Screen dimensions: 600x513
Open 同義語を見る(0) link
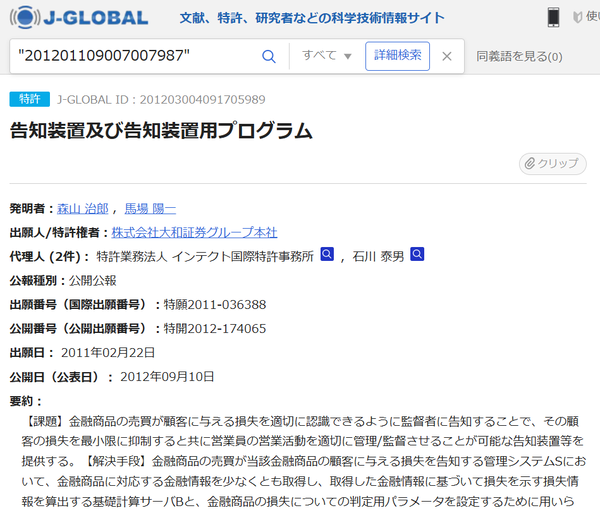tap(519, 57)
